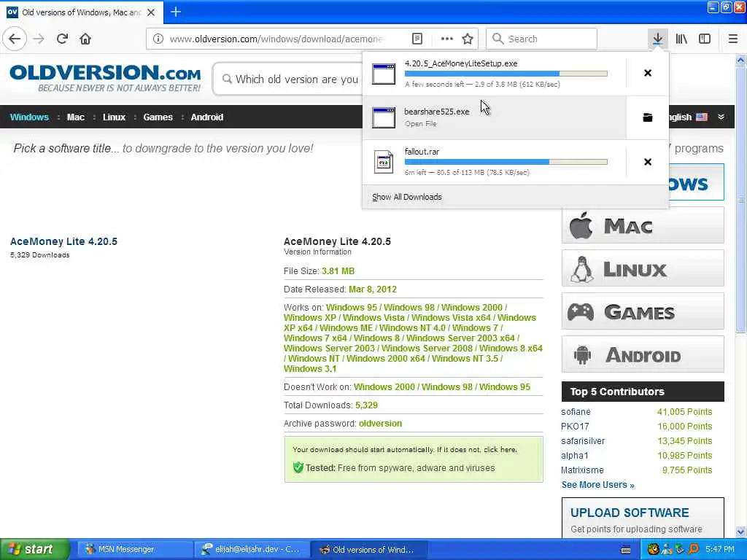
Task: Switch to elijah@elijahr.dev taskbar window
Action: point(252,549)
